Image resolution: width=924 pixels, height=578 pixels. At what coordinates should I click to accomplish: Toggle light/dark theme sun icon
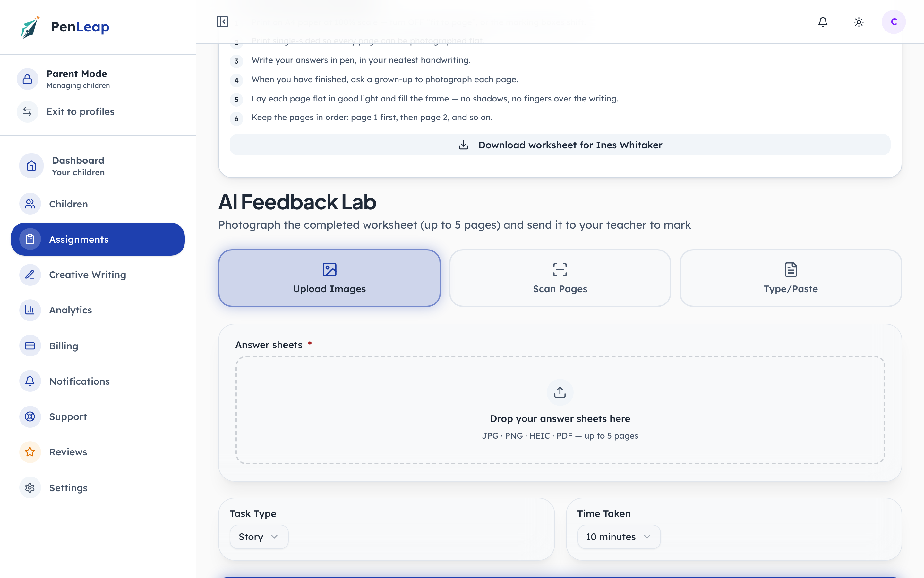pyautogui.click(x=859, y=22)
